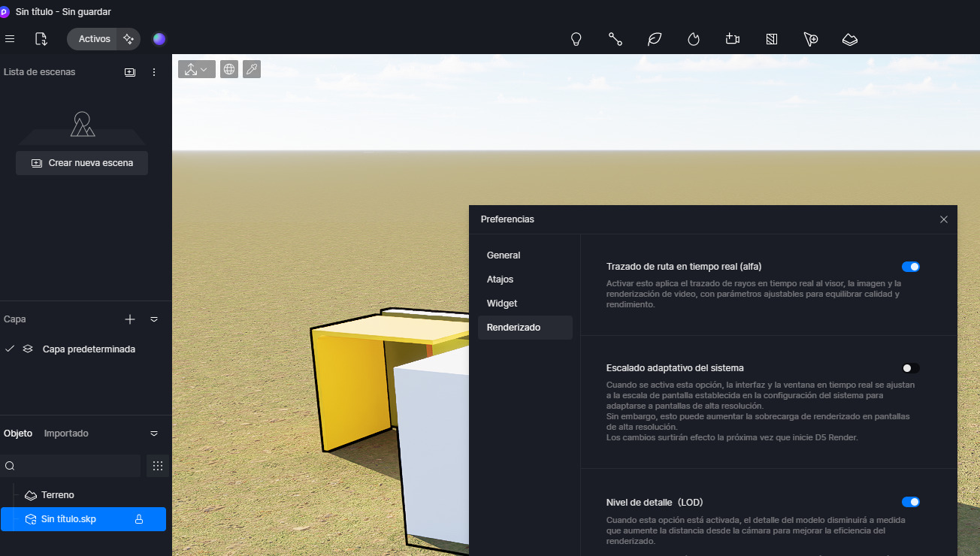
Task: Toggle visibility checkmark of Capa predeterminada
Action: point(10,349)
